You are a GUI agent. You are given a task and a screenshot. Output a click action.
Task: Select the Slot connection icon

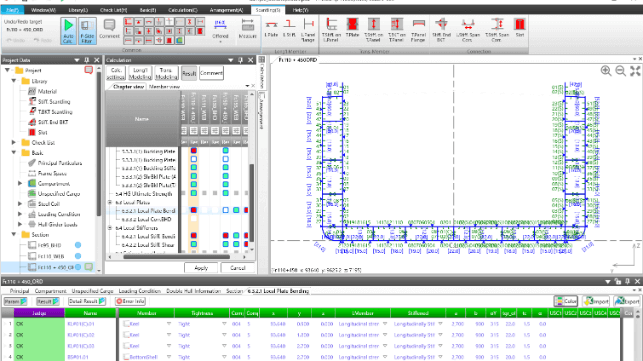pyautogui.click(x=520, y=28)
